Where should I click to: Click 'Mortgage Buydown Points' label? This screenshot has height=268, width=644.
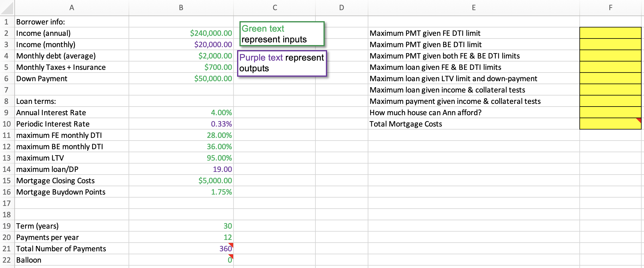tap(72, 192)
